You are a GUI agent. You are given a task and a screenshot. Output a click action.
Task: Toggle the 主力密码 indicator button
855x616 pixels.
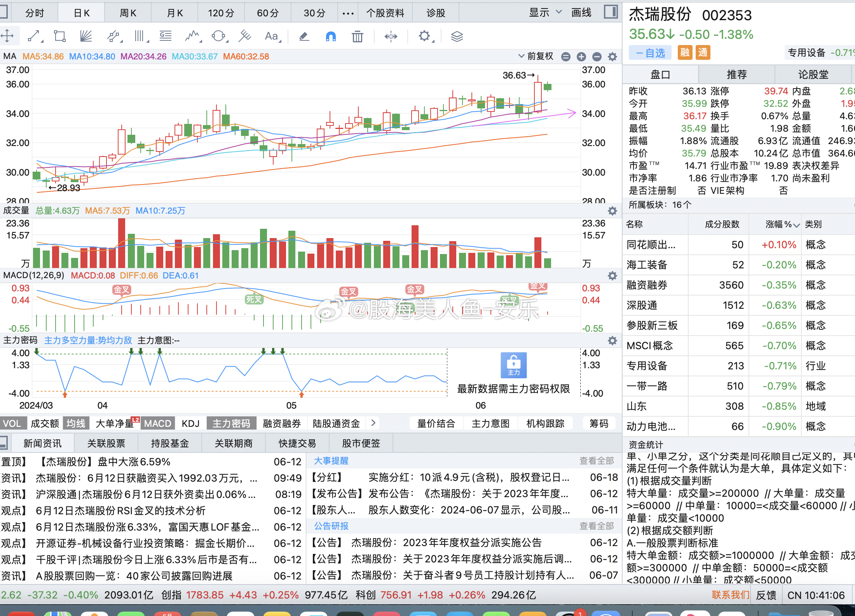point(231,423)
